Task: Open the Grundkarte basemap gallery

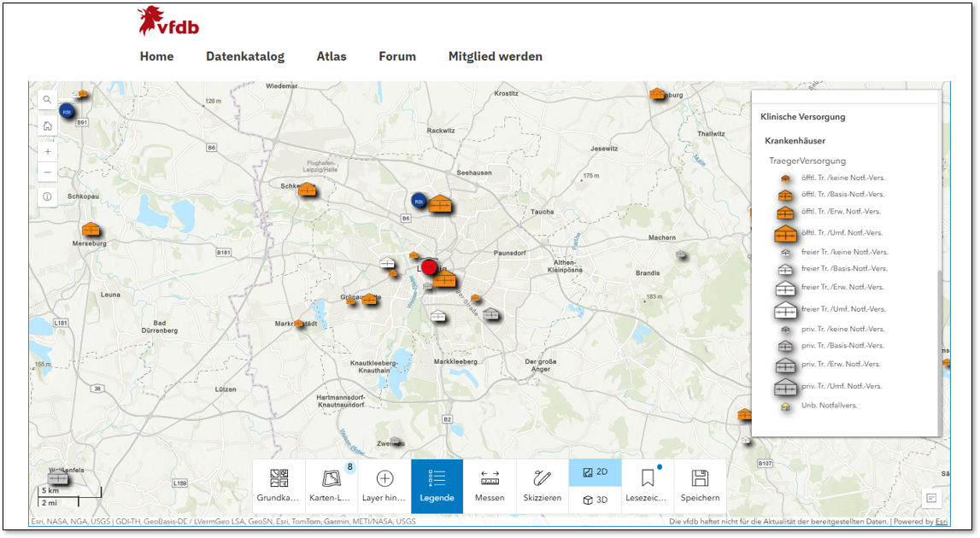Action: click(x=279, y=486)
